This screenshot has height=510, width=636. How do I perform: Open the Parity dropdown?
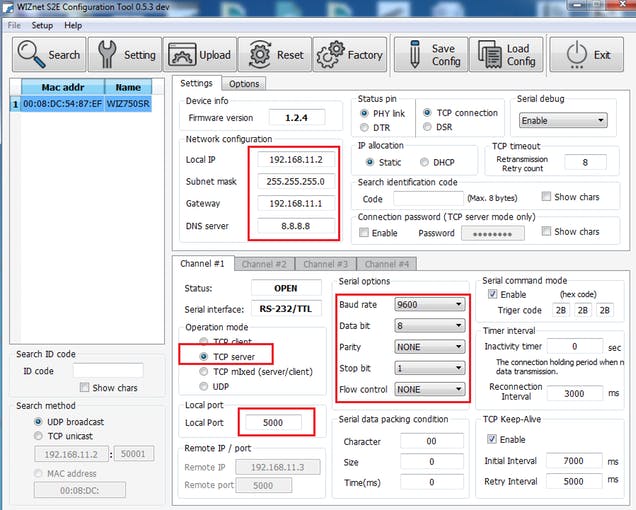[x=430, y=347]
